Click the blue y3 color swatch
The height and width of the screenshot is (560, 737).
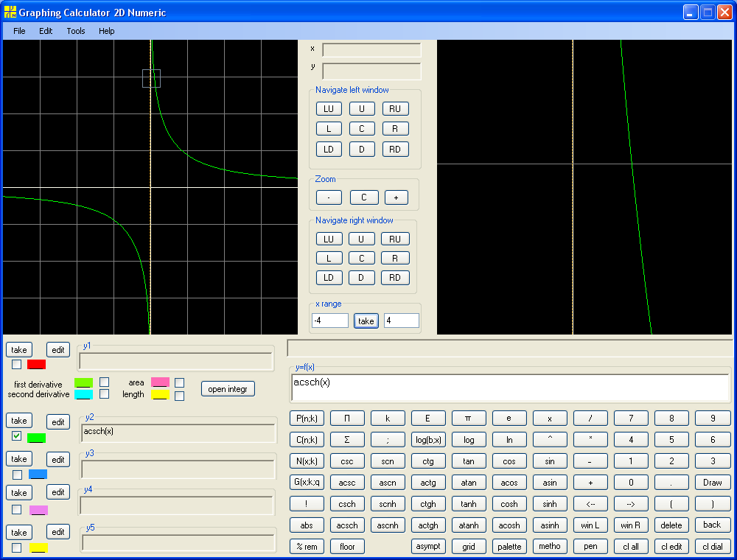click(38, 474)
